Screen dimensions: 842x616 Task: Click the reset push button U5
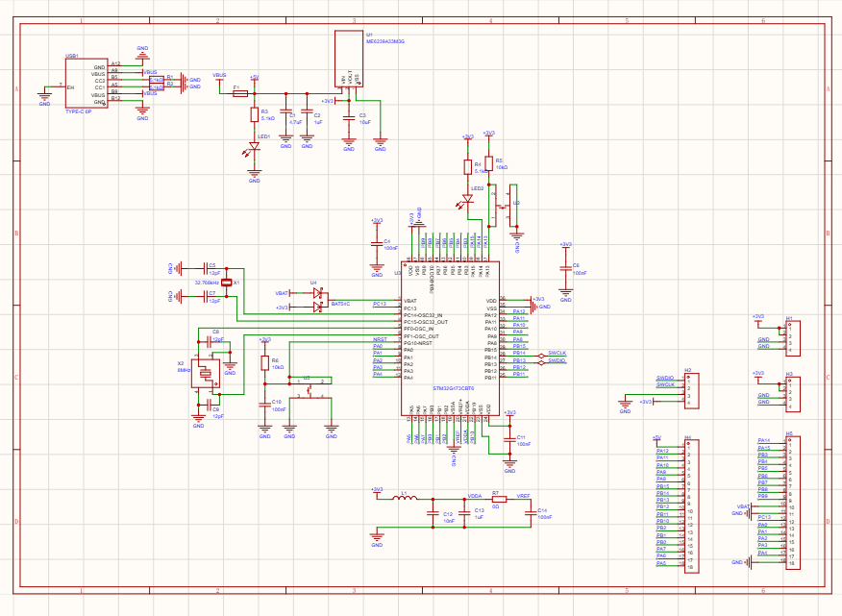(310, 389)
